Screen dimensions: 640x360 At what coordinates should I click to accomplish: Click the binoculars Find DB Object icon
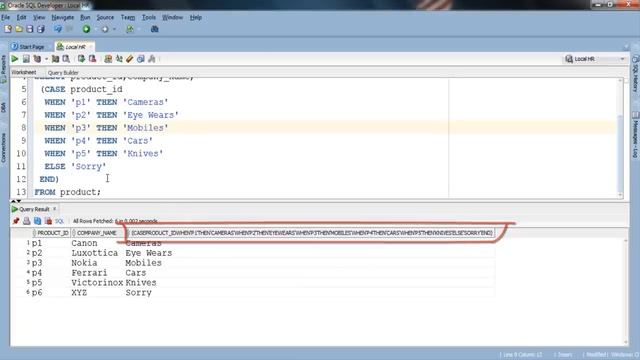point(155,29)
